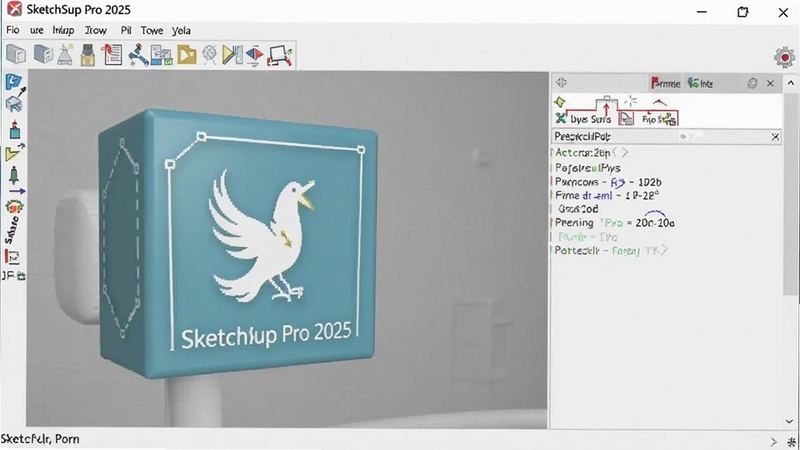Click the yellow triangle icon with small arrow

coord(14,153)
